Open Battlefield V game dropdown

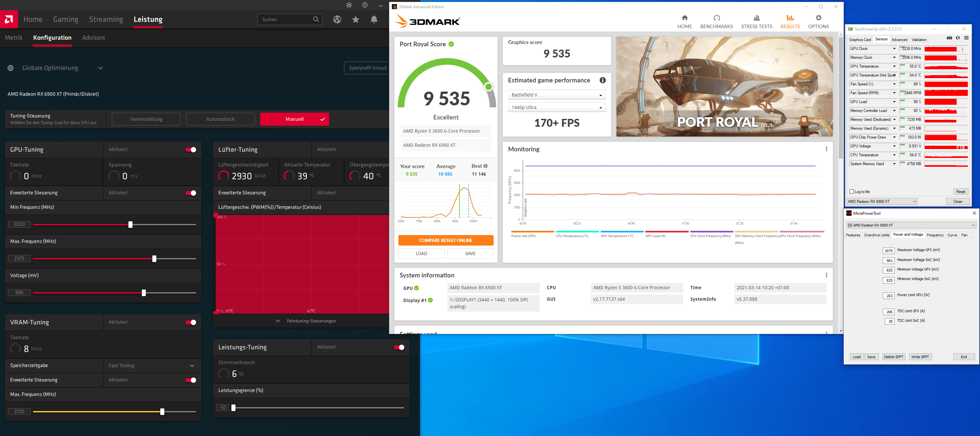coord(557,95)
